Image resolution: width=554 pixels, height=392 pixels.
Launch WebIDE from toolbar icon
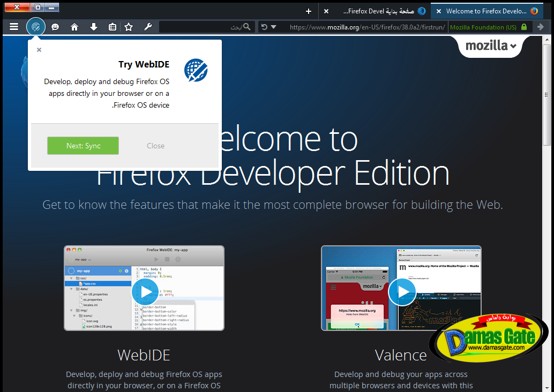pos(36,27)
